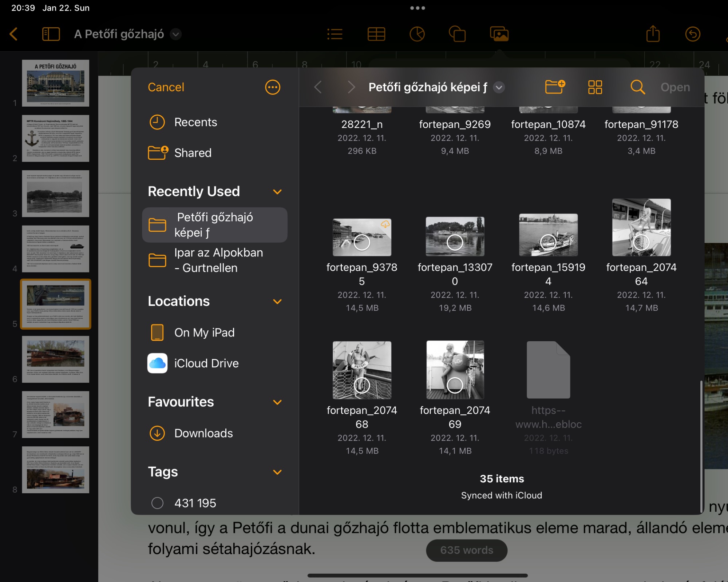
Task: Select page 7 thumbnail
Action: tap(55, 415)
